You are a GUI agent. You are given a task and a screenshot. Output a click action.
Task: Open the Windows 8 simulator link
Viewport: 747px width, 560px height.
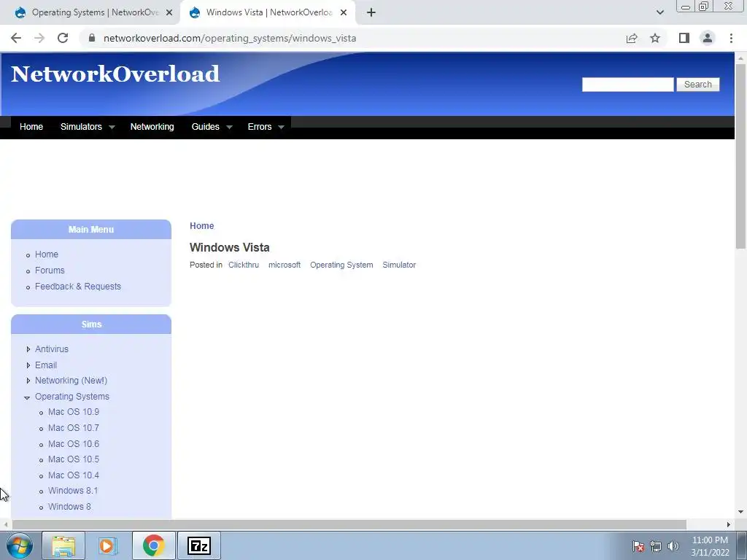[x=69, y=507]
